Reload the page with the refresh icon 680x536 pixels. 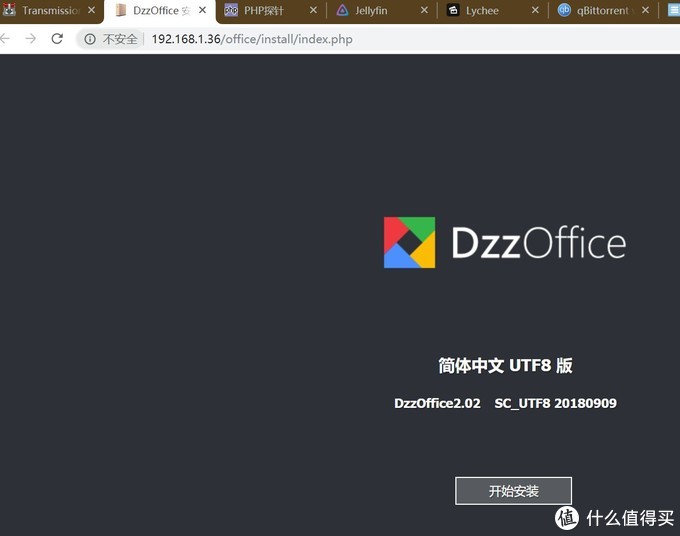[x=57, y=39]
